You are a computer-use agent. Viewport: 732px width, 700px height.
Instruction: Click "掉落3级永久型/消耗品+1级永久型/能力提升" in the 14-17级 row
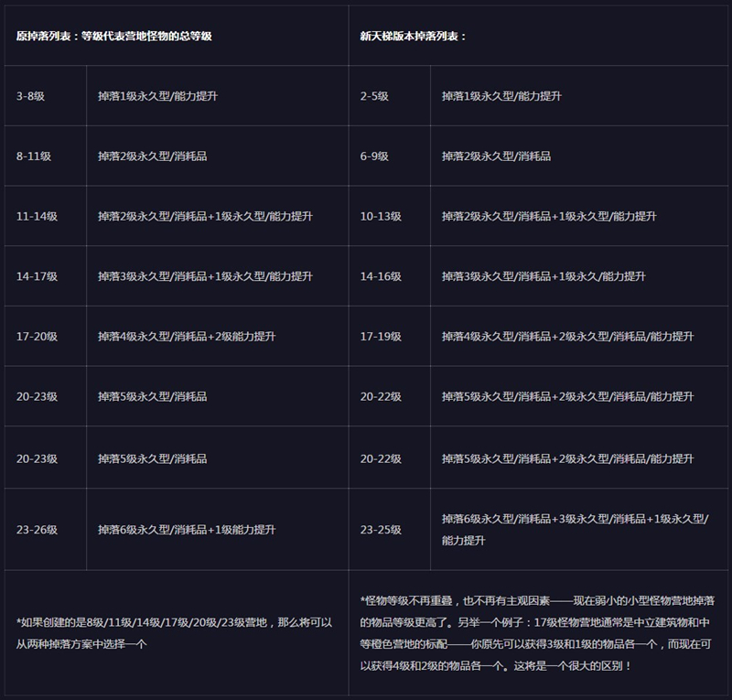pos(205,276)
